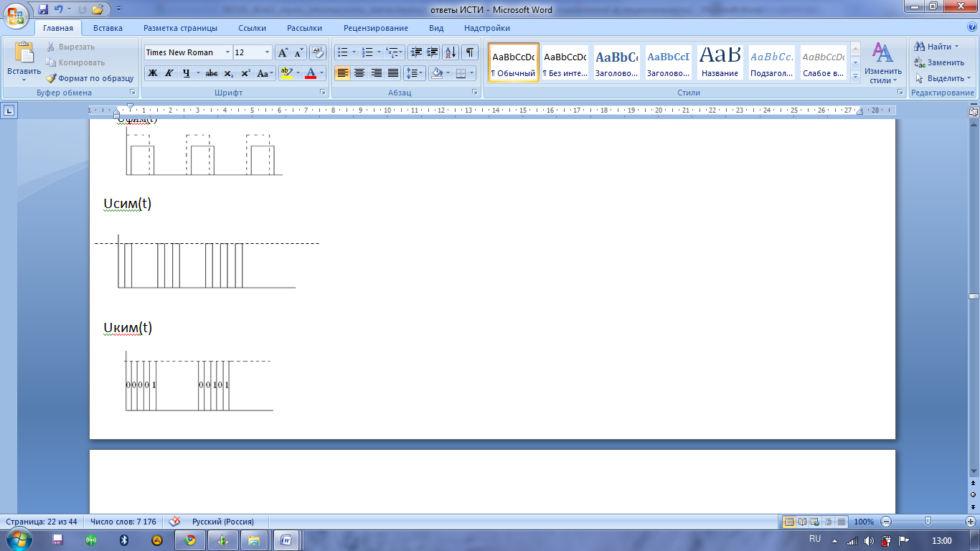
Task: Paste from clipboard (Вставить)
Action: click(x=24, y=61)
